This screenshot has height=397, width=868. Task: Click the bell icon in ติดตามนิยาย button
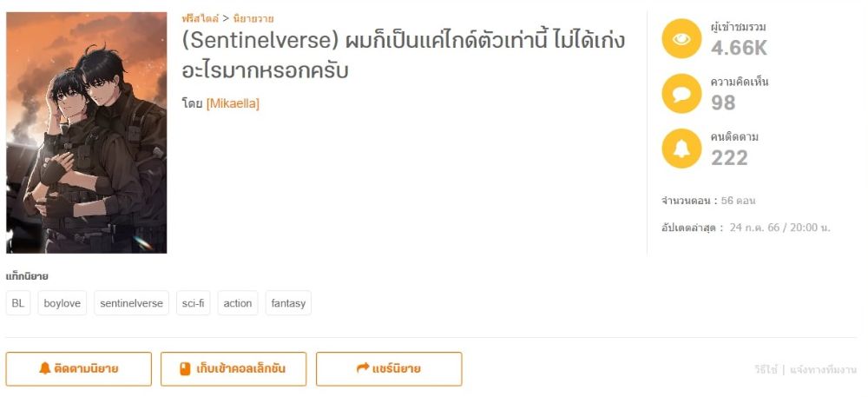coord(45,369)
